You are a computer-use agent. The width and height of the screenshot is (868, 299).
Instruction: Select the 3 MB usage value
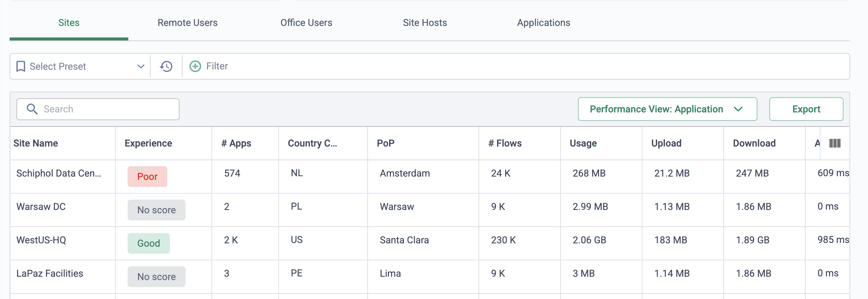tap(583, 273)
